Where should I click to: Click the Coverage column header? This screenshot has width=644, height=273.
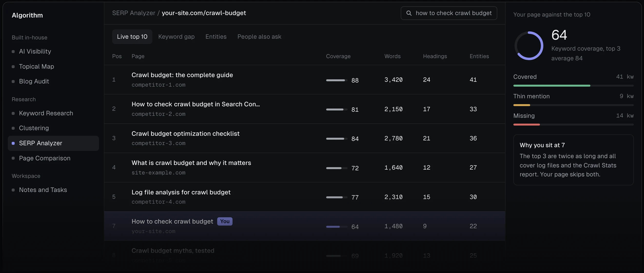coord(338,56)
